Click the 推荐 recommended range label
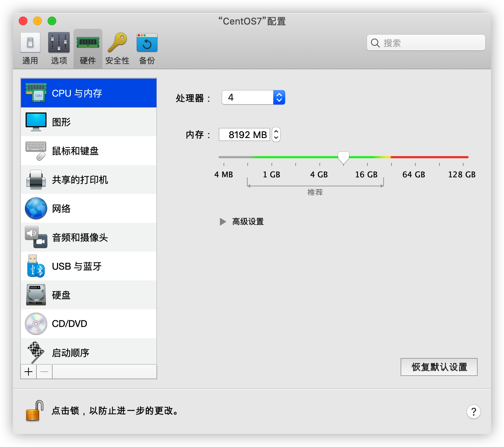The width and height of the screenshot is (504, 447). pyautogui.click(x=315, y=192)
